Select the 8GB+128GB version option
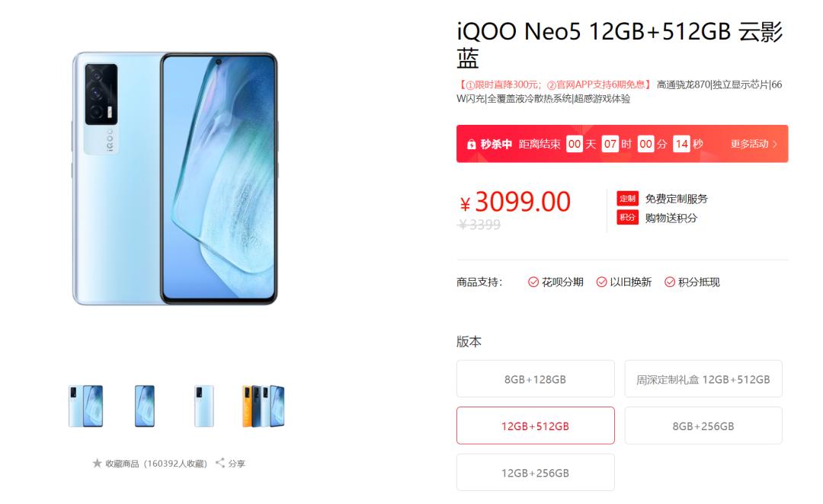 tap(536, 378)
